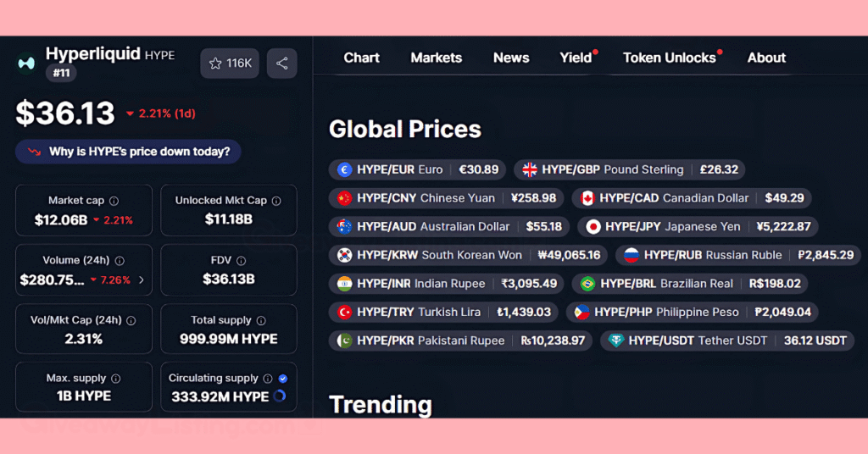Open the Vol/Mkt Cap (24h) info icon

[131, 320]
